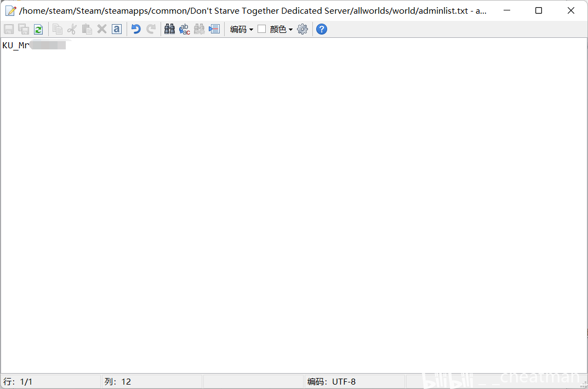Viewport: 588px width, 389px height.
Task: Open help with the blue question mark
Action: (x=321, y=29)
